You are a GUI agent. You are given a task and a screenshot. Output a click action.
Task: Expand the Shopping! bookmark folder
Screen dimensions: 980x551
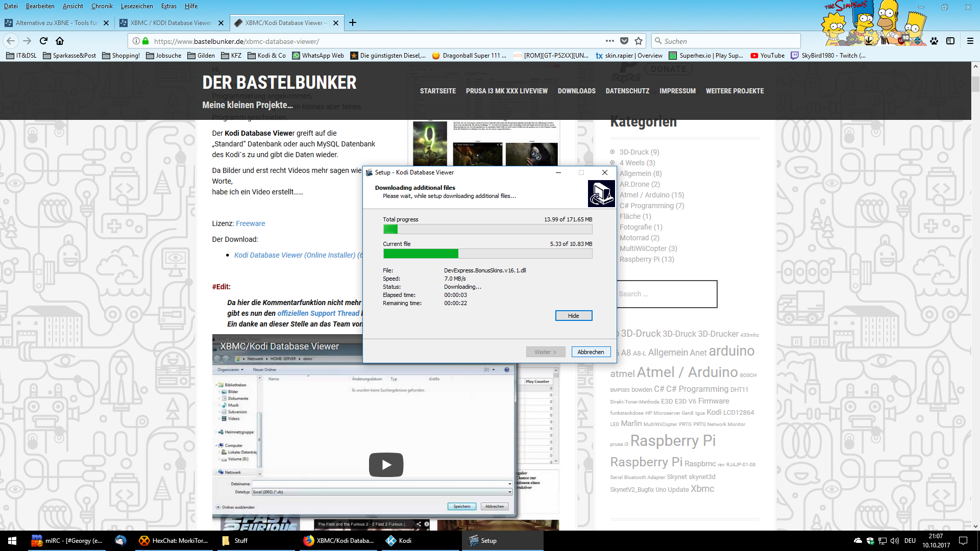121,56
